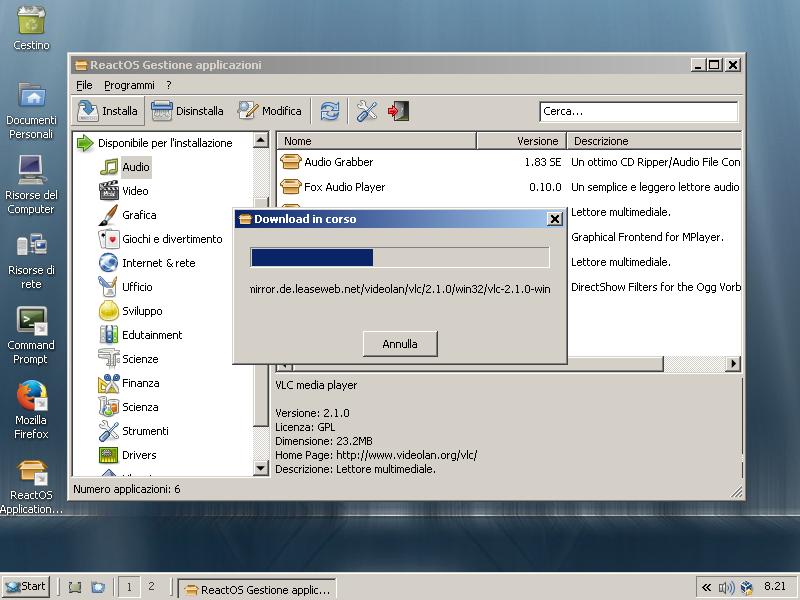
Task: Click the Disinstalla toolbar button
Action: click(187, 111)
